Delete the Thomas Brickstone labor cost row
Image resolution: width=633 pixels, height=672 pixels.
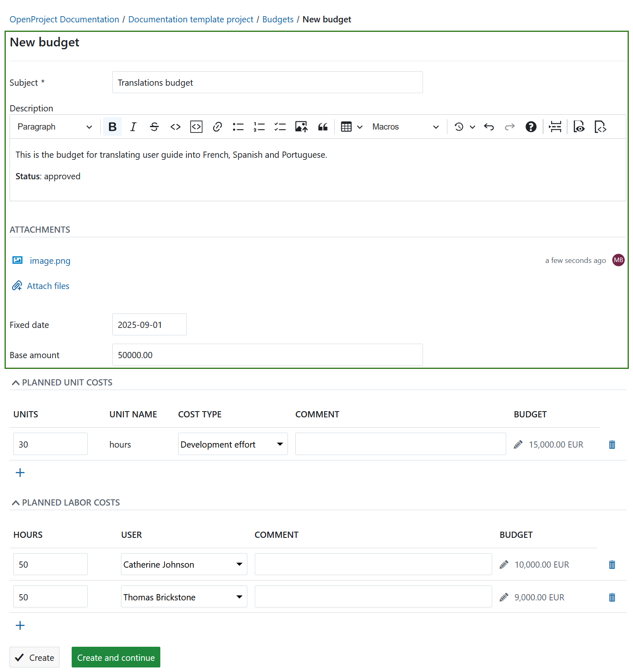tap(612, 597)
